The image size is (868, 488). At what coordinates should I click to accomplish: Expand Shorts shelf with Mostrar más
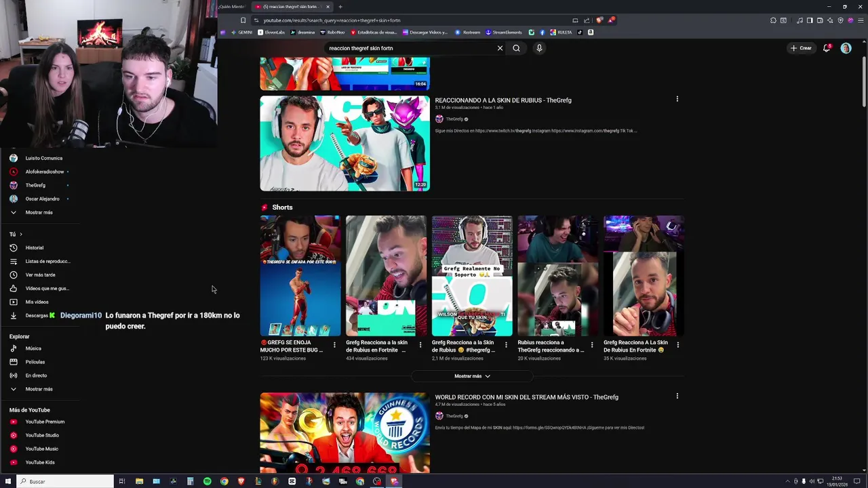click(472, 376)
